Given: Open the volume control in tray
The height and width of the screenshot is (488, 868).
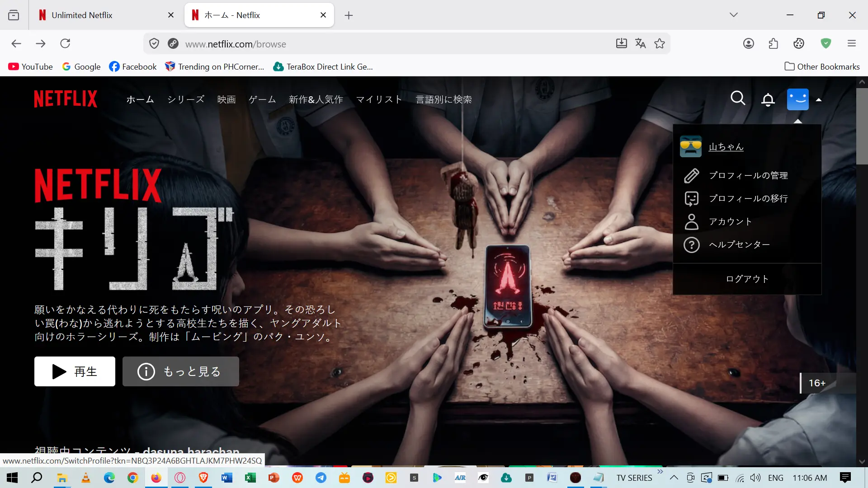Looking at the screenshot, I should 755,478.
